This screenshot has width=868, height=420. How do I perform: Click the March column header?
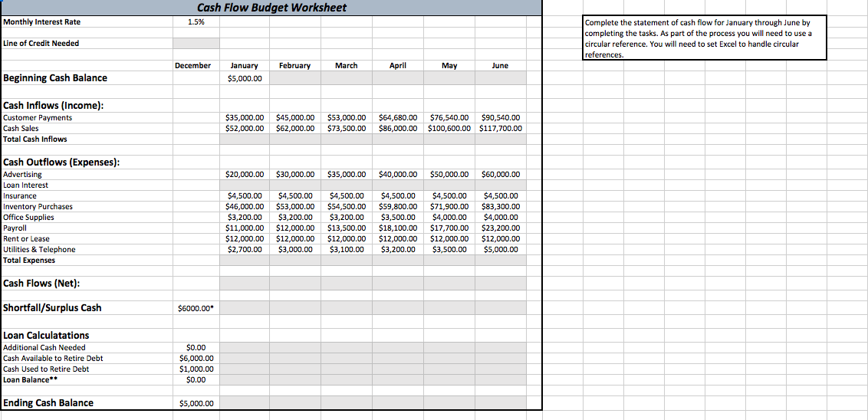click(347, 65)
